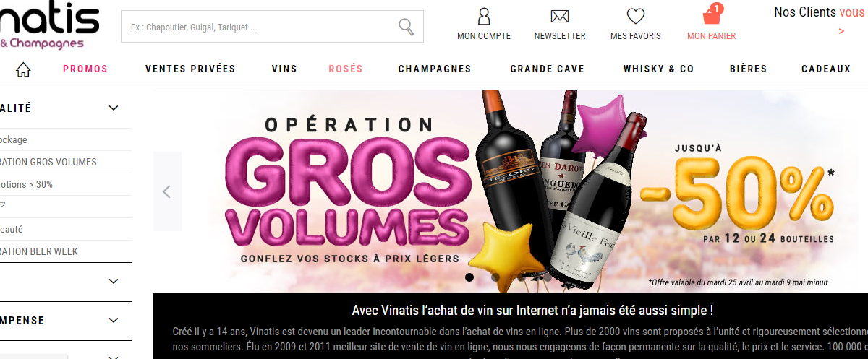Open the CHAMPAGNES menu
This screenshot has width=868, height=359.
point(435,69)
